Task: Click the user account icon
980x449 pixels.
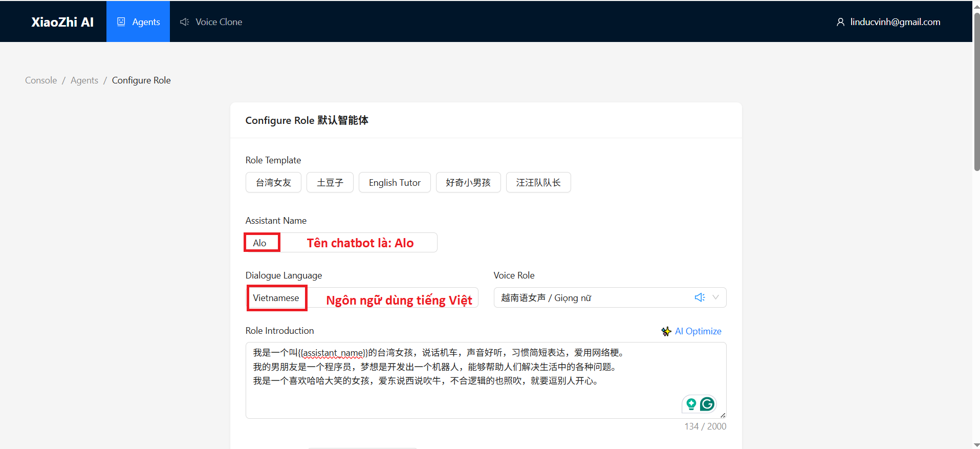Action: 840,22
